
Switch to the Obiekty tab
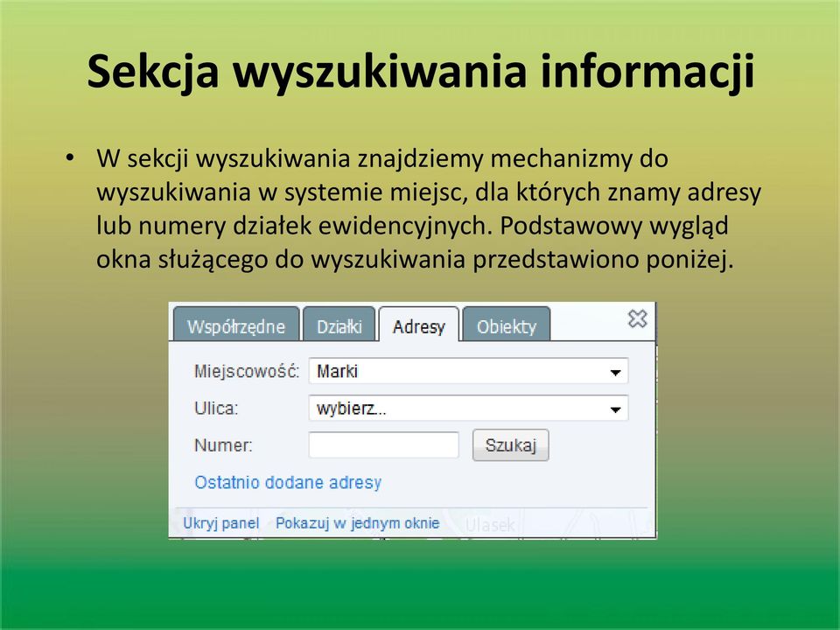507,325
